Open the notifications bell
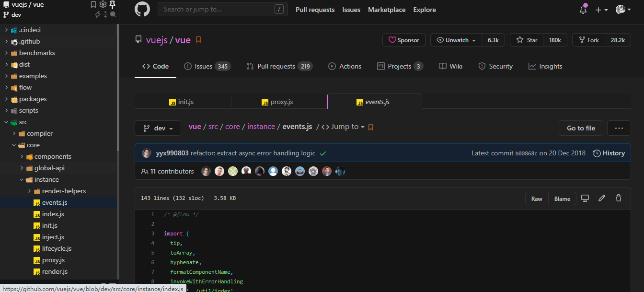This screenshot has height=292, width=644. (583, 10)
